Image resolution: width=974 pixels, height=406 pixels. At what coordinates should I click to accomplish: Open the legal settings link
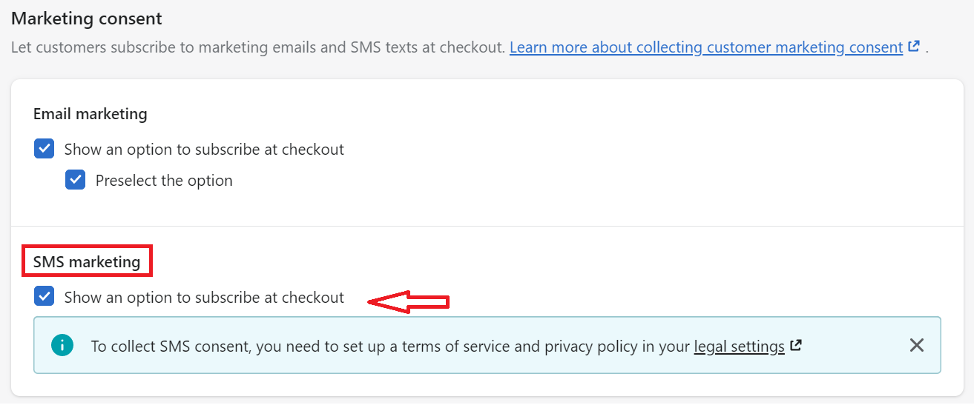739,346
